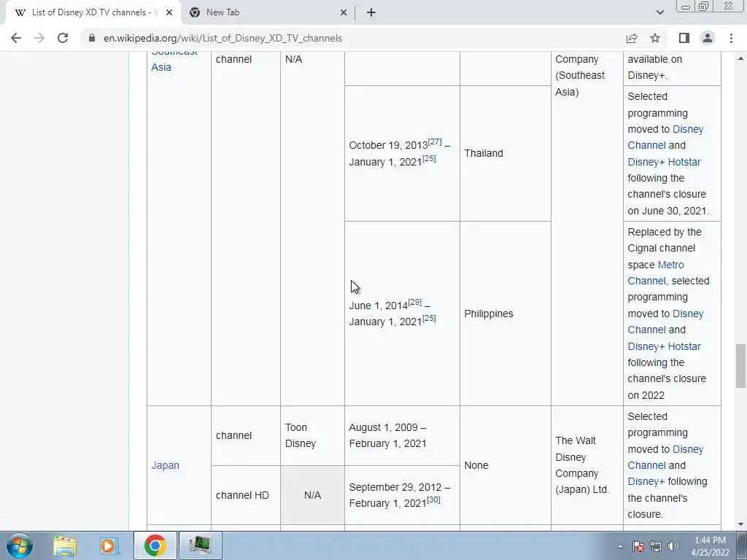This screenshot has height=560, width=747.
Task: Select the Toon Disney cell text
Action: coord(300,435)
